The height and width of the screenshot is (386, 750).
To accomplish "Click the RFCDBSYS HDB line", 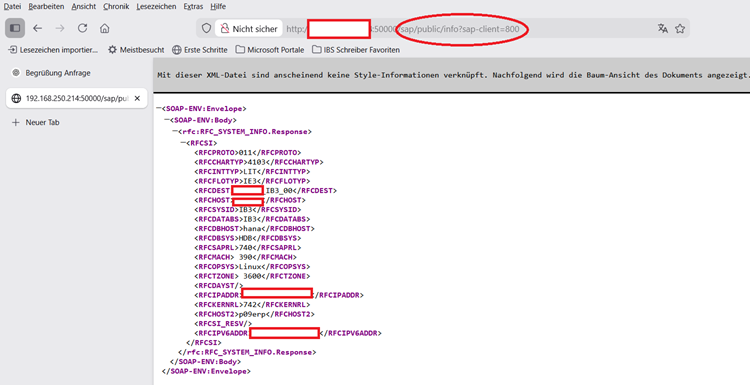I will tap(248, 238).
